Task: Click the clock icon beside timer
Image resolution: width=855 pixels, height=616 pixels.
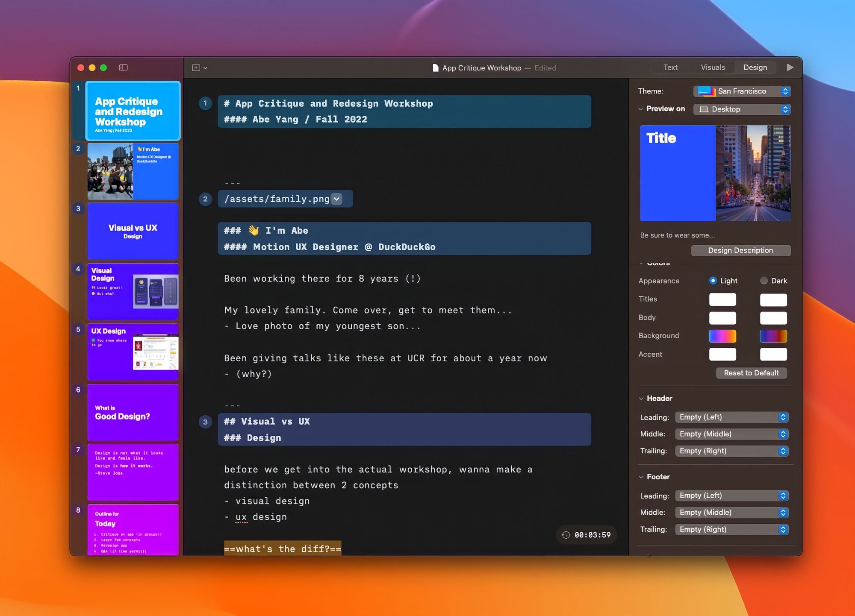Action: (566, 535)
